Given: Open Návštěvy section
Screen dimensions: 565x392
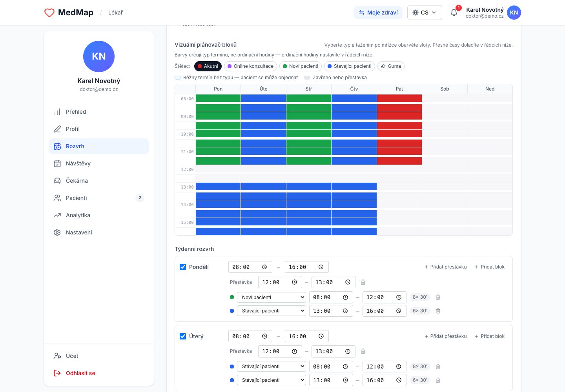Looking at the screenshot, I should click(99, 163).
